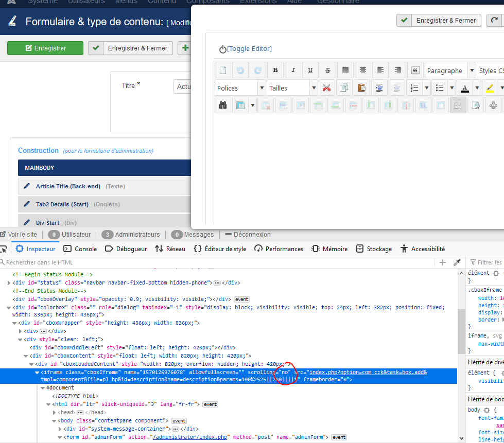The image size is (504, 443).
Task: Apply text color with the A icon
Action: (x=465, y=87)
